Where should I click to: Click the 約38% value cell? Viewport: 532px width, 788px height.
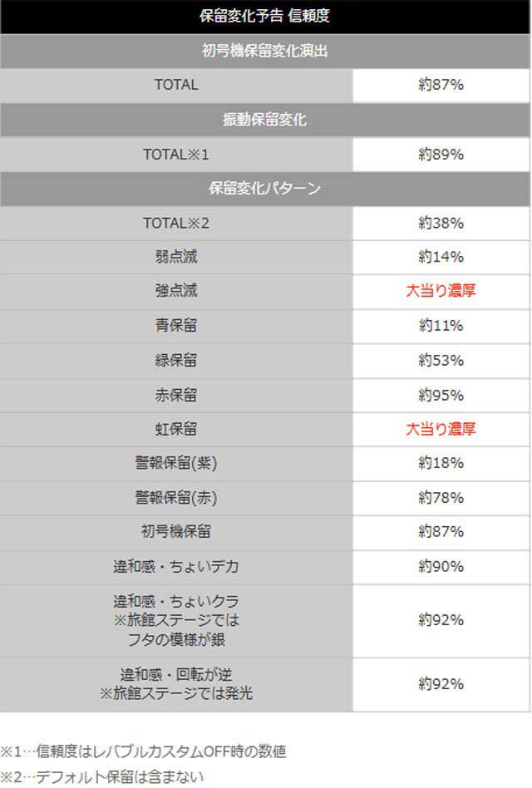tap(441, 223)
